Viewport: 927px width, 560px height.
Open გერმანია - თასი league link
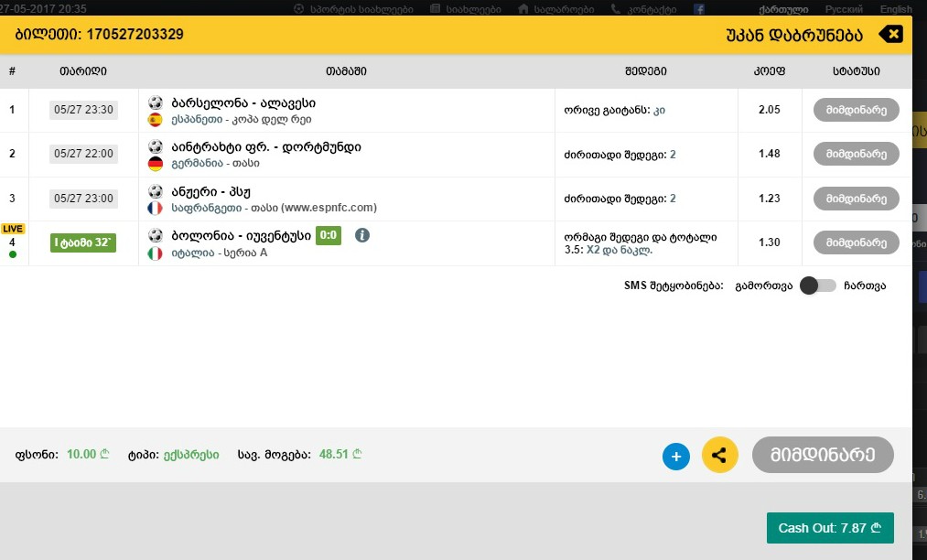pyautogui.click(x=215, y=163)
